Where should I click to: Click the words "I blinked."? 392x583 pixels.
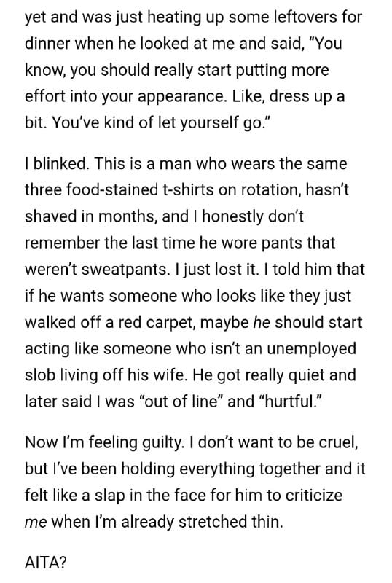pos(56,163)
